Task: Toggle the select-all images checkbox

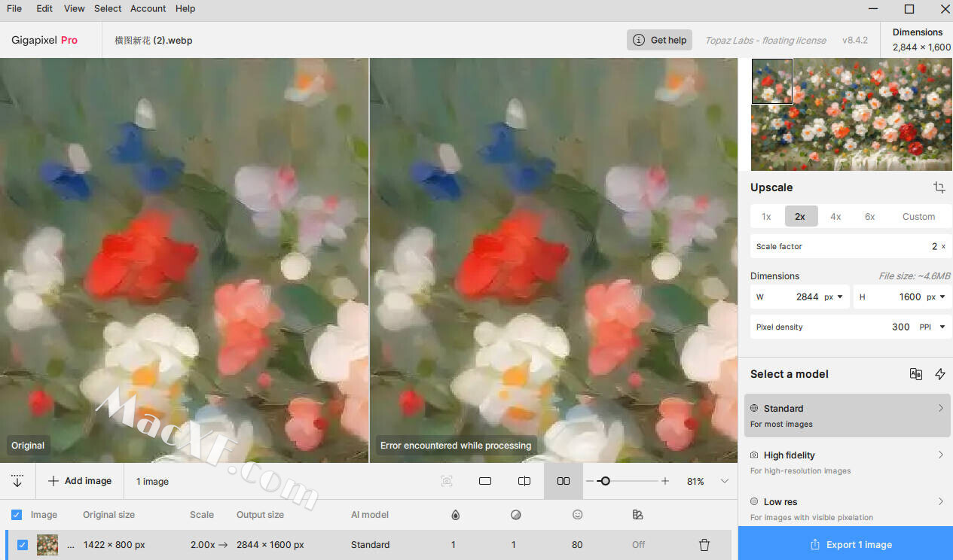Action: point(17,515)
